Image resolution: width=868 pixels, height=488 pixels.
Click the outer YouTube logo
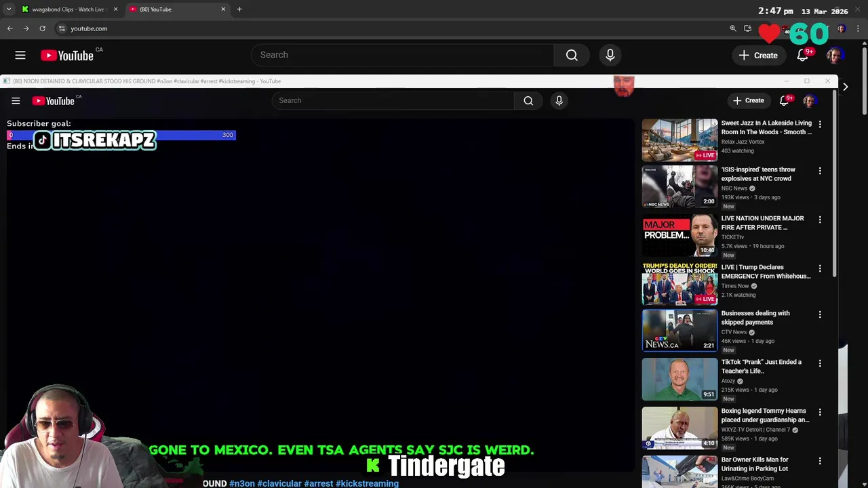click(x=67, y=56)
